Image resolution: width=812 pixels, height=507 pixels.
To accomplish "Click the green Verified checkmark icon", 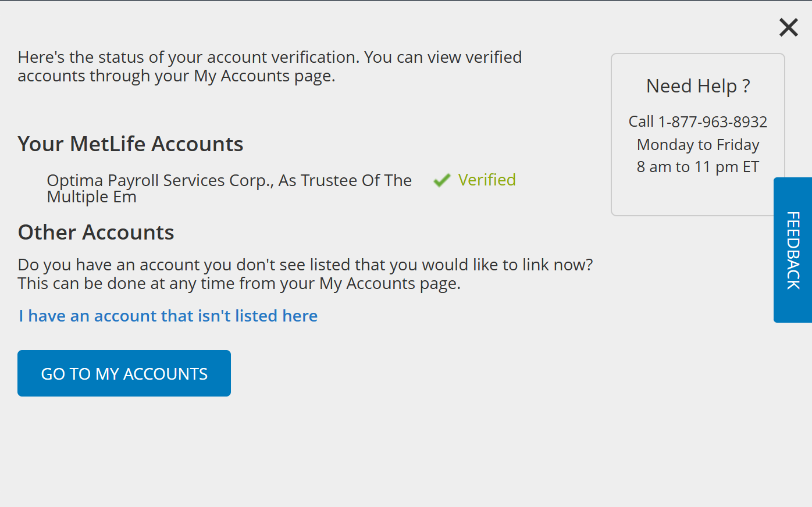I will pyautogui.click(x=441, y=180).
